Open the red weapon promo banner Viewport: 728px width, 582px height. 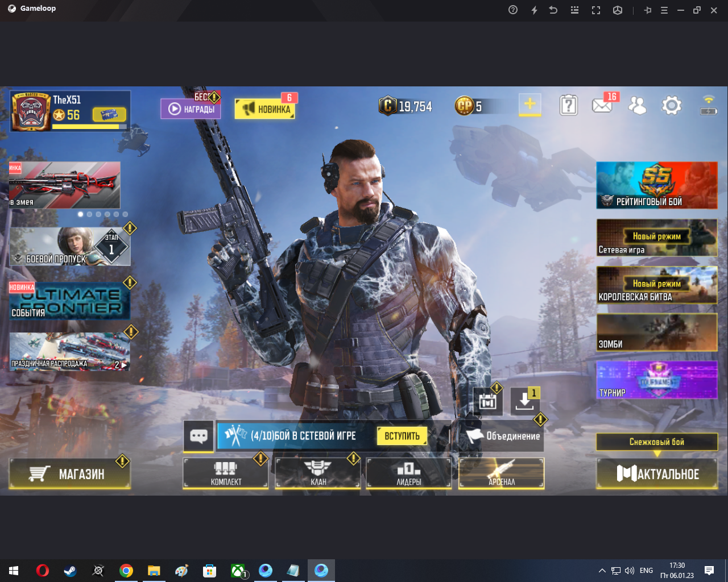64,185
